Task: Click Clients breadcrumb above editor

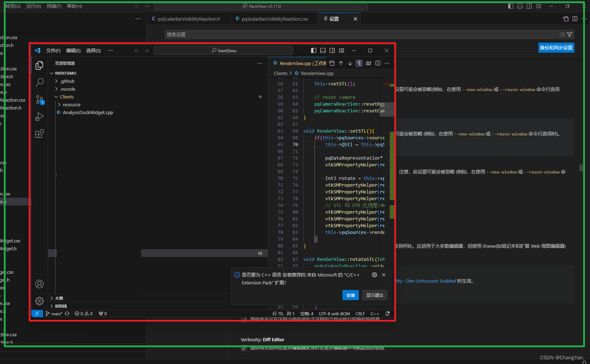Action: 281,73
